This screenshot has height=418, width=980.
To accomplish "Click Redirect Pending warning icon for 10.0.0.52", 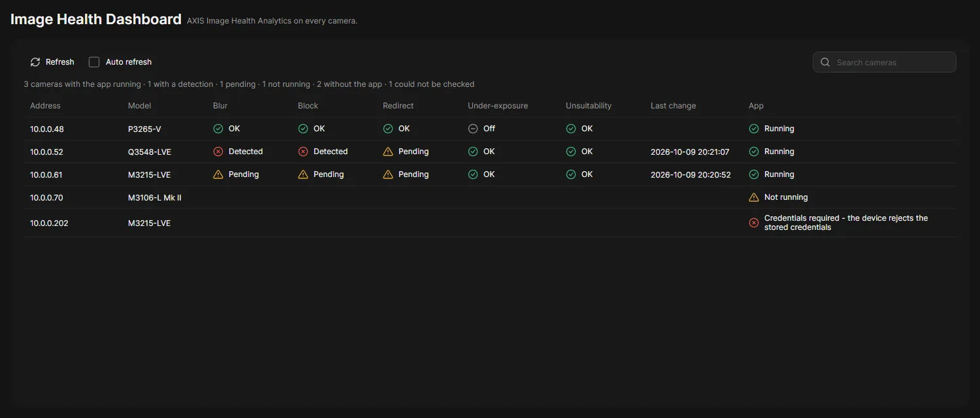I will 388,152.
